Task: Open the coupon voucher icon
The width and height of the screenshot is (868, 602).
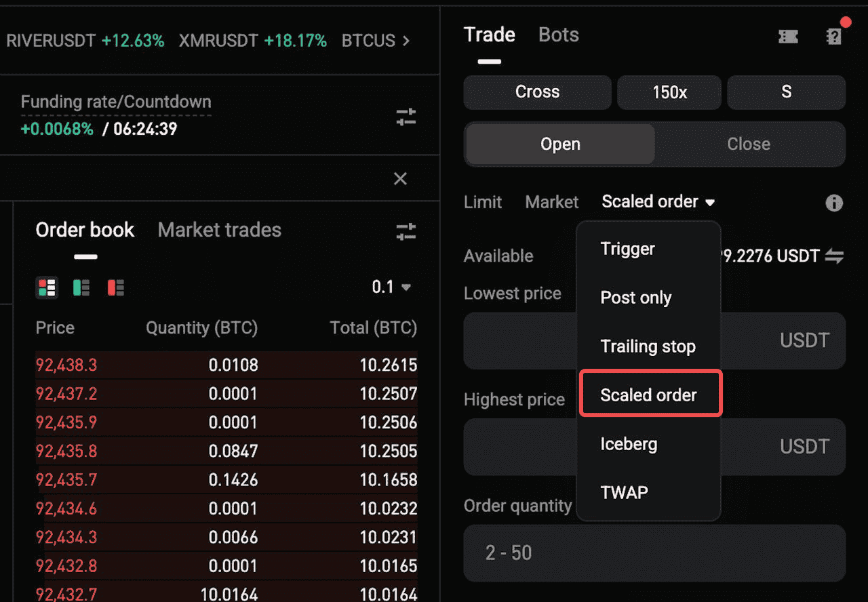Action: [x=787, y=36]
